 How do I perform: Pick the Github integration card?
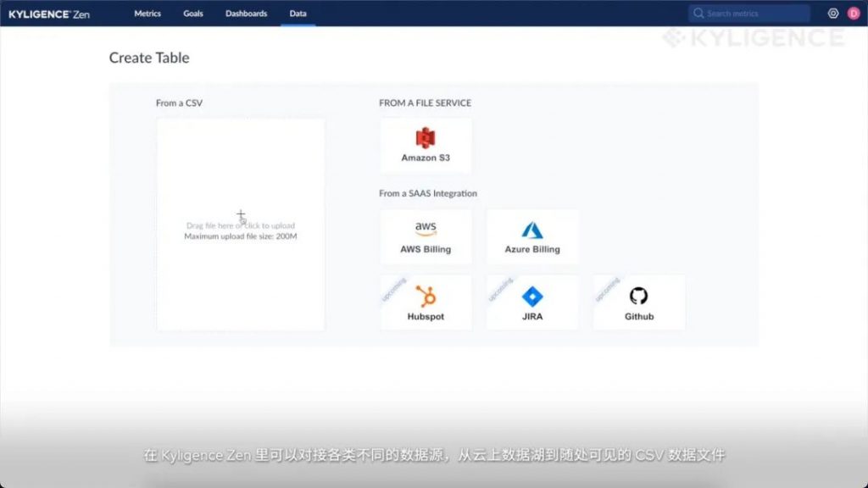point(639,302)
